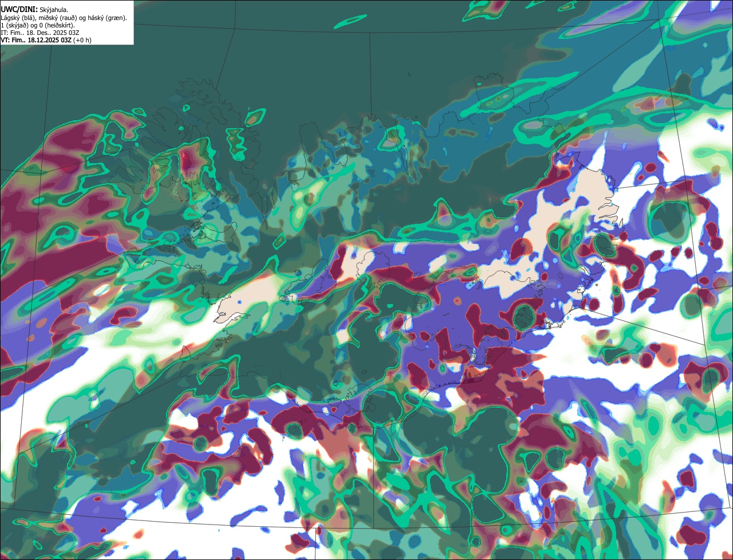Click the 'IT: Fim.. 18. Des.. 2025 03Z' line
The height and width of the screenshot is (560, 733).
tap(39, 33)
